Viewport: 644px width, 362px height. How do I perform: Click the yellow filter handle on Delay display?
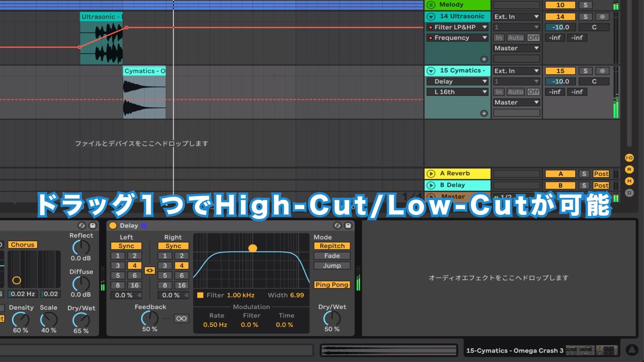tap(252, 248)
